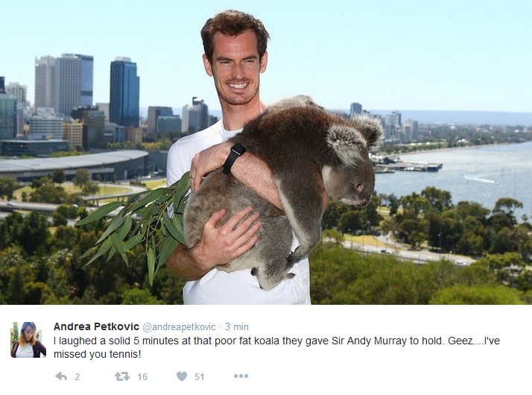
Task: Click the text line 'missed you tennis!'
Action: point(97,355)
